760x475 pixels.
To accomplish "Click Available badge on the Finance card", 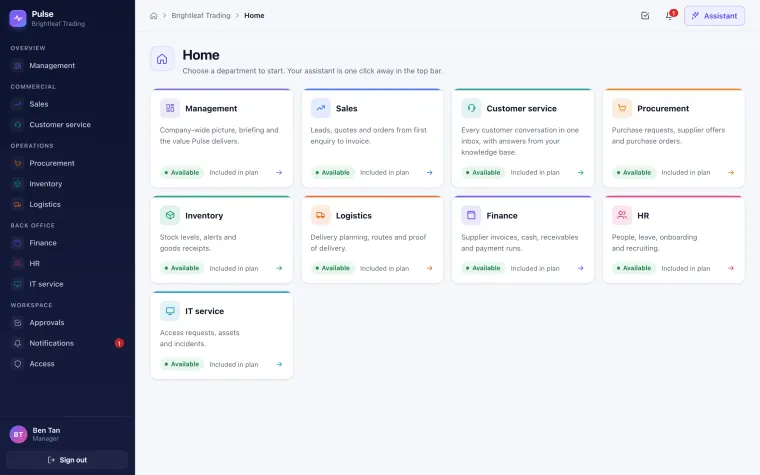I will 483,268.
